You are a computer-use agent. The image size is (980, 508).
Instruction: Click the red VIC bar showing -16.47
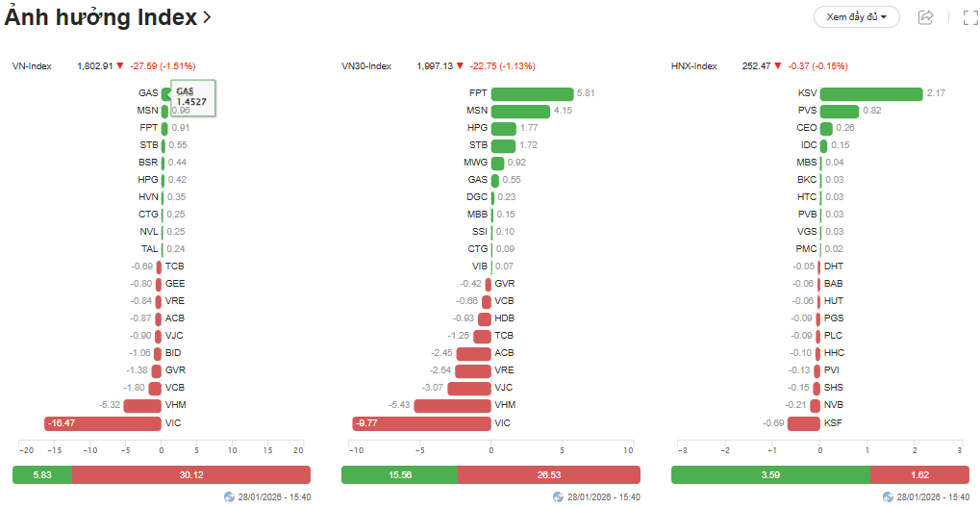click(103, 423)
